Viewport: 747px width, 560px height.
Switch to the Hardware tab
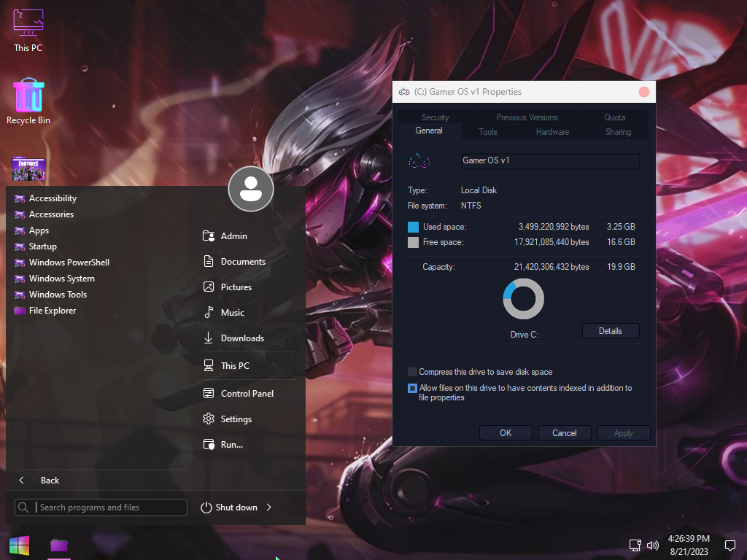pos(553,132)
